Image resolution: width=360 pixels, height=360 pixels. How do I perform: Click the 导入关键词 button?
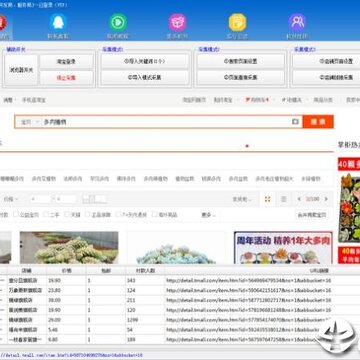click(x=145, y=61)
